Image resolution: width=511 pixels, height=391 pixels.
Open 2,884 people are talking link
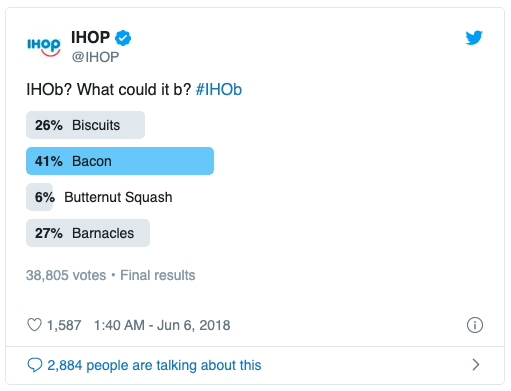154,365
